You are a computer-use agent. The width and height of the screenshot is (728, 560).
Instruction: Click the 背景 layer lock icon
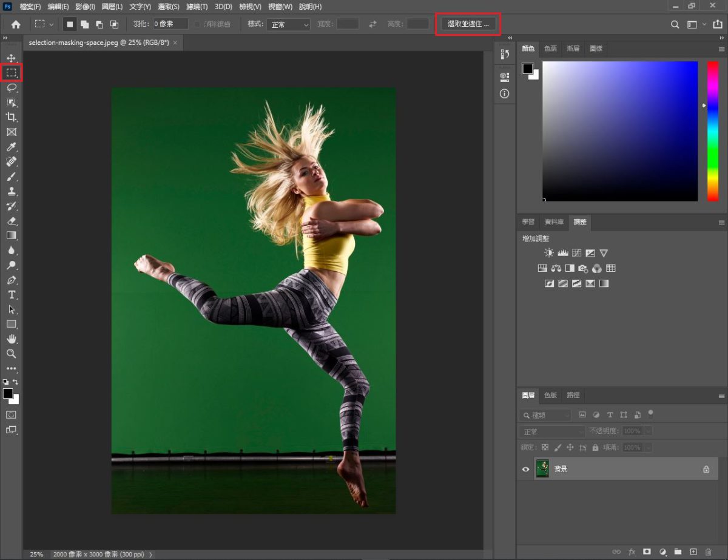click(706, 468)
